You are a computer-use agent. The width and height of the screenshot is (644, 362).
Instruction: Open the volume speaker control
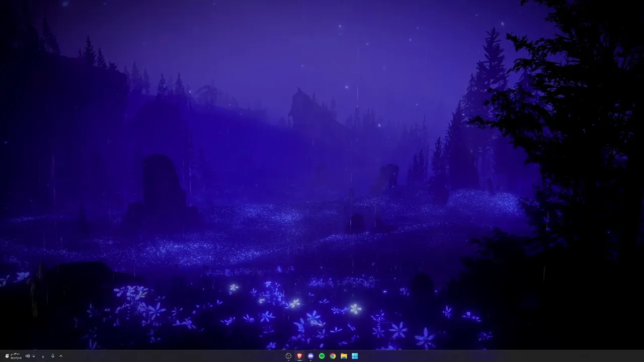(28, 356)
